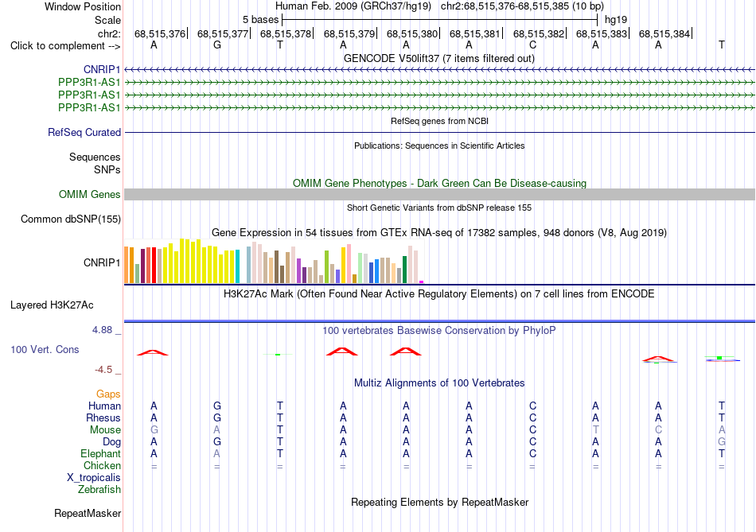Image resolution: width=756 pixels, height=532 pixels.
Task: Click the Human species label in Multiz alignment
Action: click(104, 406)
